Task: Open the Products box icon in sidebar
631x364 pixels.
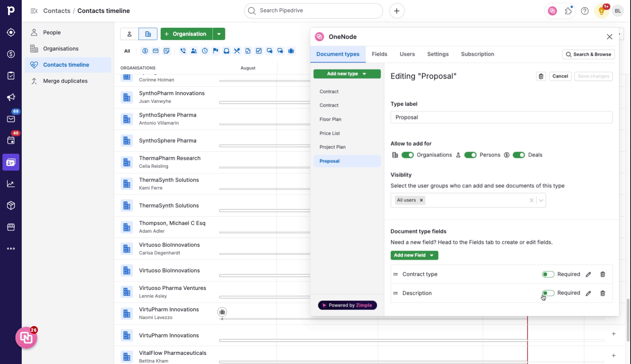Action: (x=11, y=206)
